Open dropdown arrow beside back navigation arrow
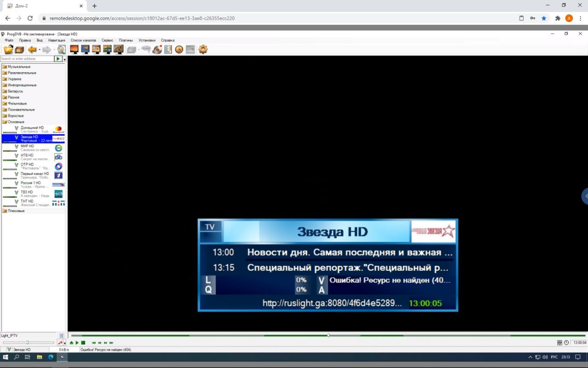The height and width of the screenshot is (368, 588). pos(40,50)
